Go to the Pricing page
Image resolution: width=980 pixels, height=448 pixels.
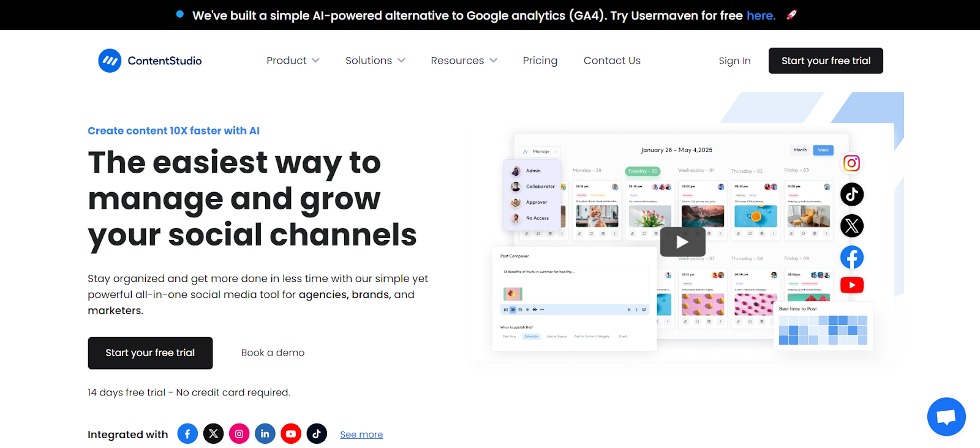540,61
